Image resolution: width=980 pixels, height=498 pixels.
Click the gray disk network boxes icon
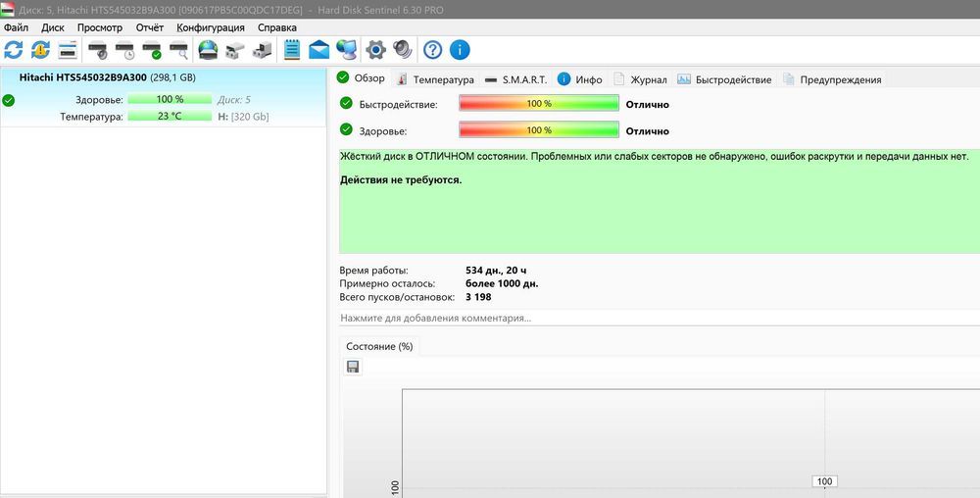pos(235,50)
